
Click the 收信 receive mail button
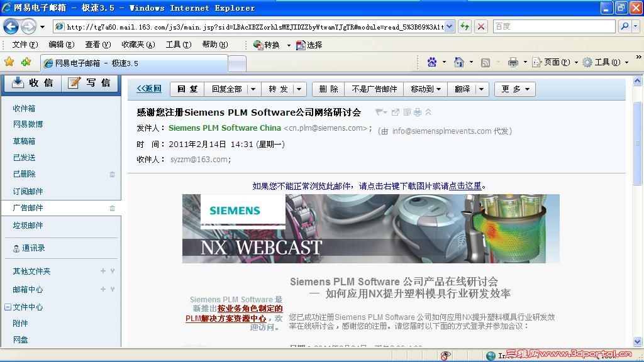click(33, 83)
